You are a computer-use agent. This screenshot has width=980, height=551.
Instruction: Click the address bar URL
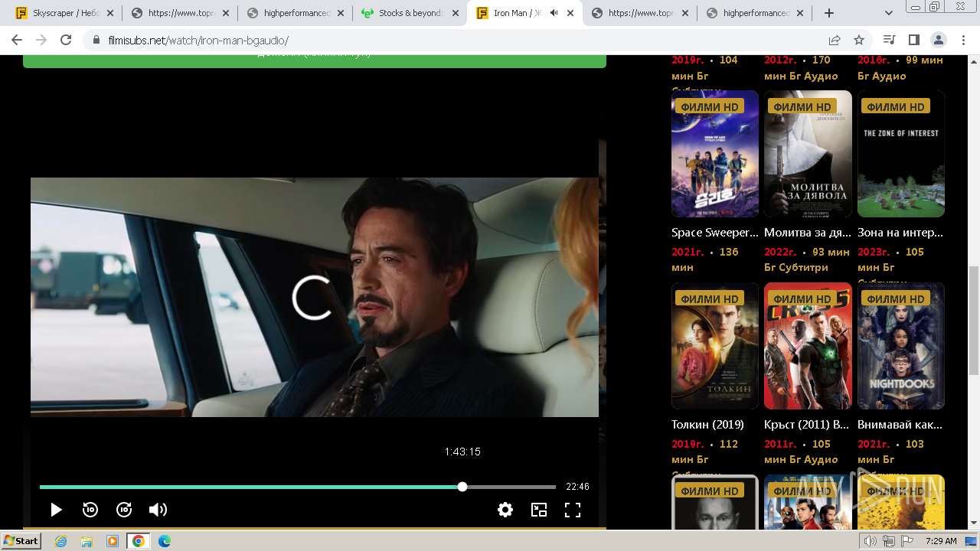[x=198, y=40]
